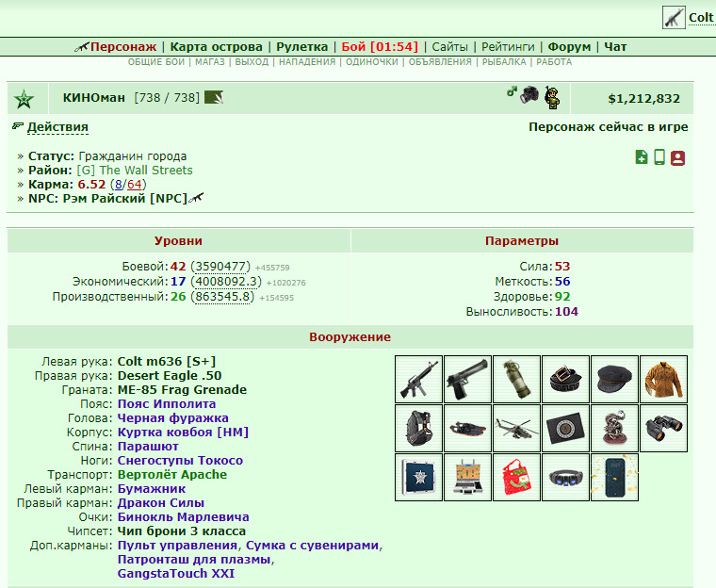Click the economic experience value 4008092.3
Screen dimensions: 716x588
(x=226, y=282)
